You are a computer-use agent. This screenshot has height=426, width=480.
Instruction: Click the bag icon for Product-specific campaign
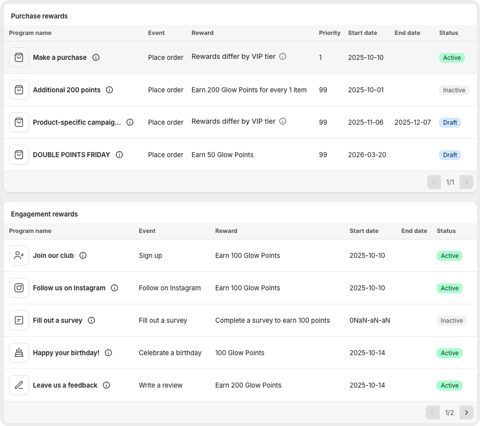tap(19, 122)
